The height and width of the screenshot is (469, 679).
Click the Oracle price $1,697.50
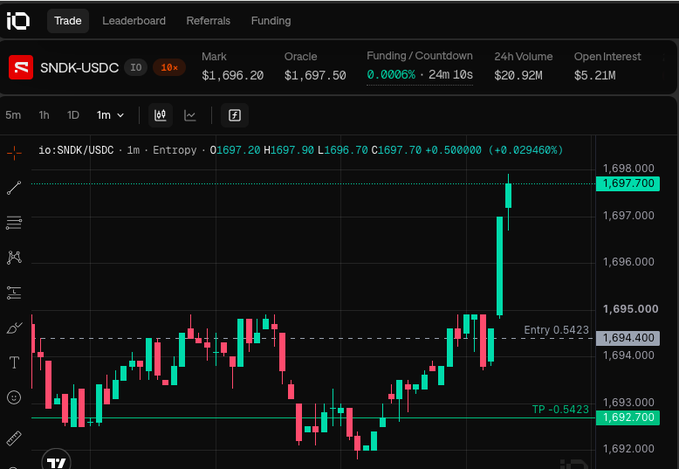tap(315, 76)
